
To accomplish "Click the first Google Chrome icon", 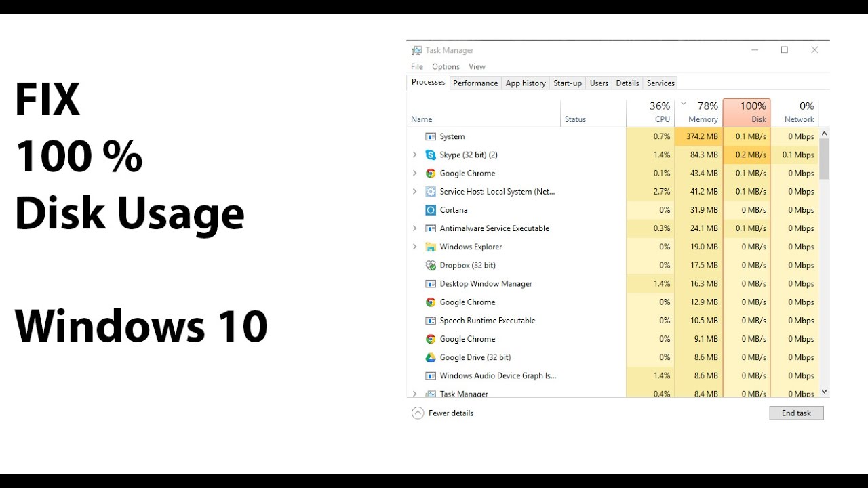I will 431,174.
